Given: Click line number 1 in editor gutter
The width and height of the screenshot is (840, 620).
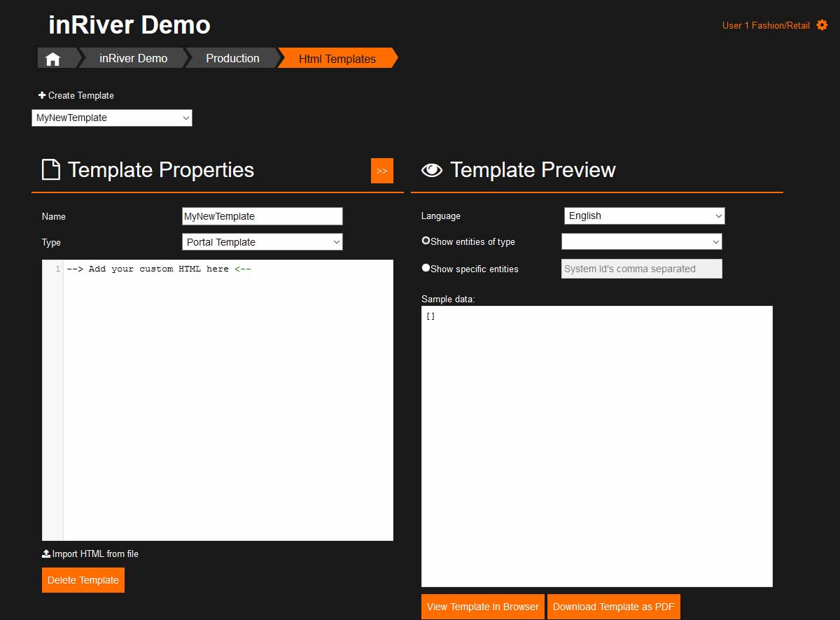Looking at the screenshot, I should [58, 269].
